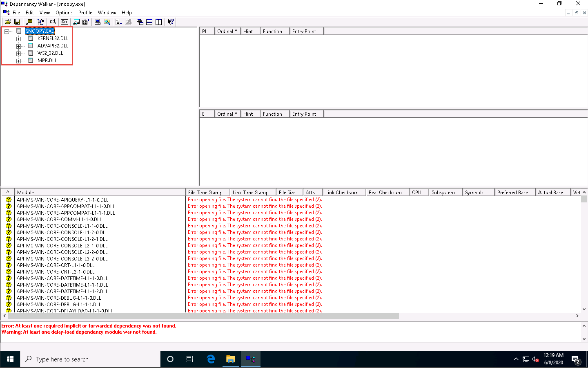Image resolution: width=588 pixels, height=368 pixels.
Task: Sort by Link Checksum column header
Action: click(x=344, y=193)
